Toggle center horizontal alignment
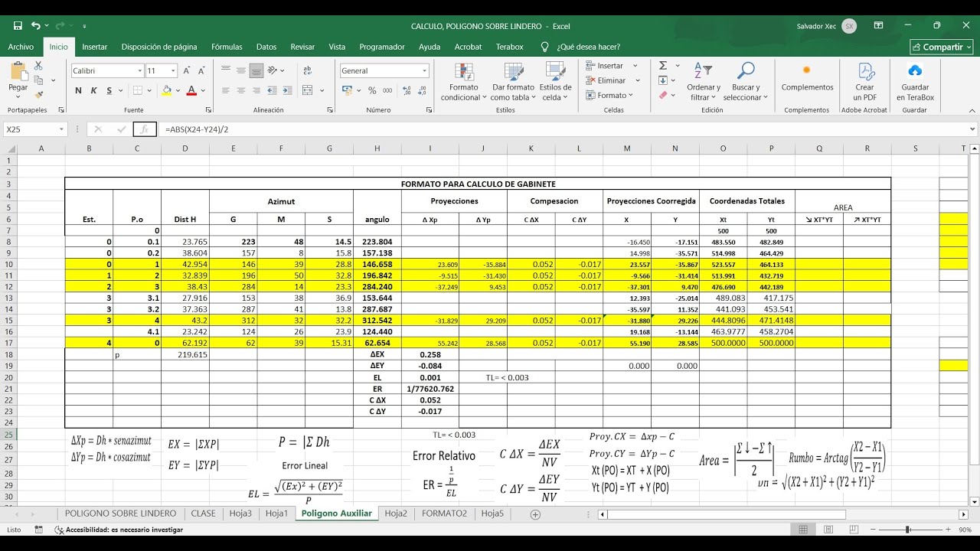Image resolution: width=980 pixels, height=551 pixels. tap(242, 90)
